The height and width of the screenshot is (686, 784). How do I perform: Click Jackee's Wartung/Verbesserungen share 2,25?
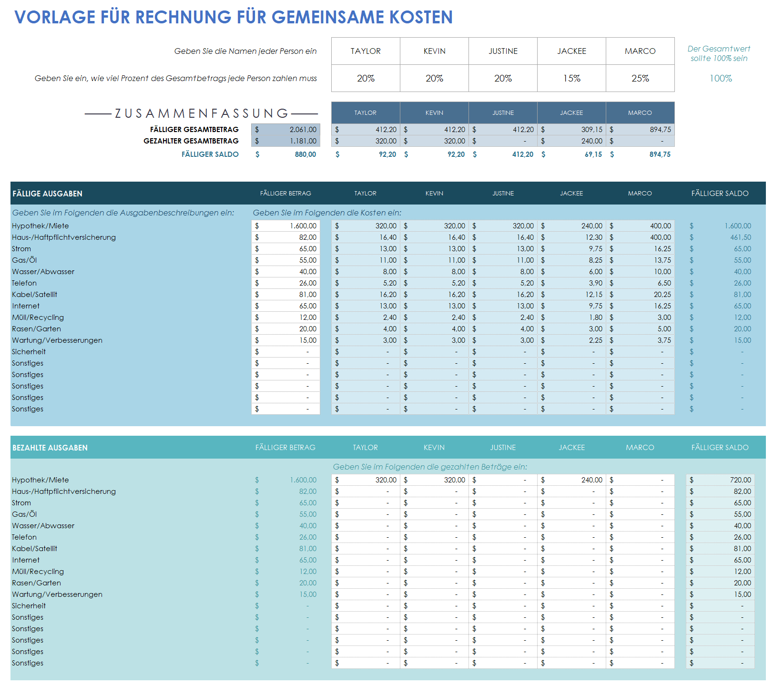pos(571,340)
